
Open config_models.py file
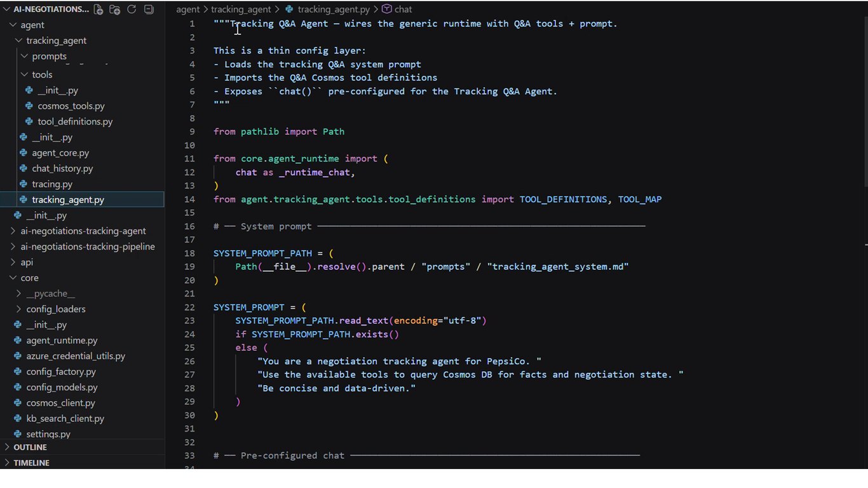(62, 387)
